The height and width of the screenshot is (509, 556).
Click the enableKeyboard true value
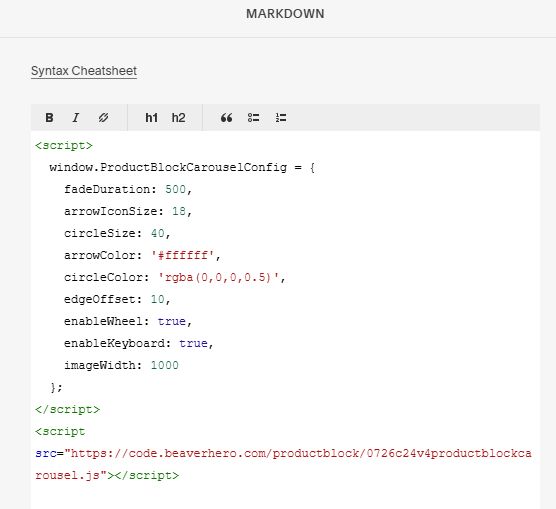click(193, 343)
